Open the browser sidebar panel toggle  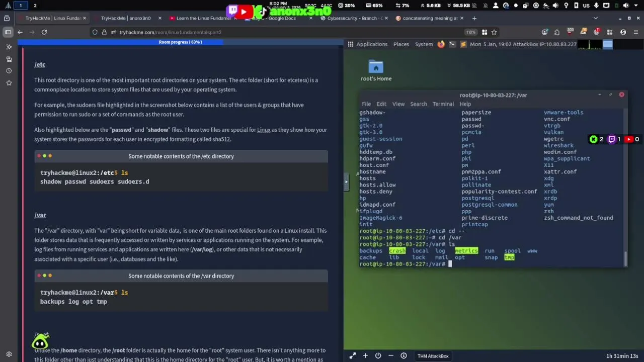(x=8, y=32)
